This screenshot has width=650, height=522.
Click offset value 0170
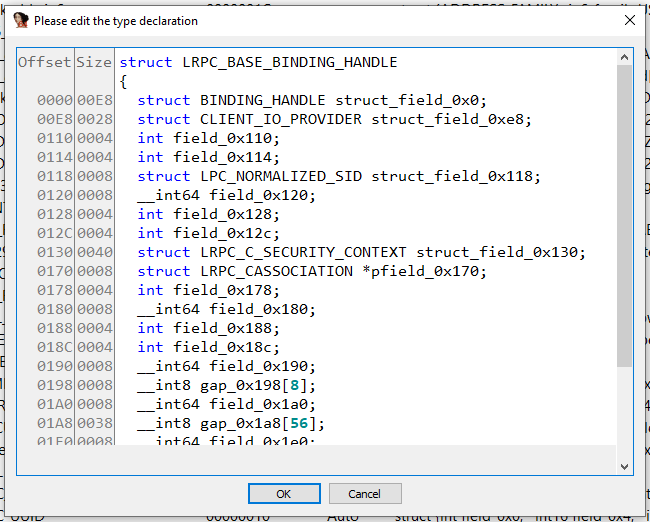[54, 272]
